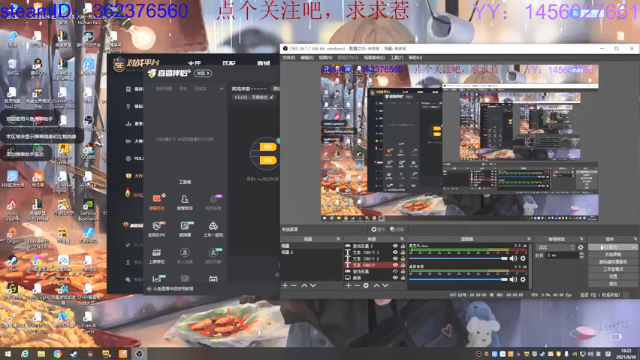Open the 上车一起玩 tool icon

(213, 229)
